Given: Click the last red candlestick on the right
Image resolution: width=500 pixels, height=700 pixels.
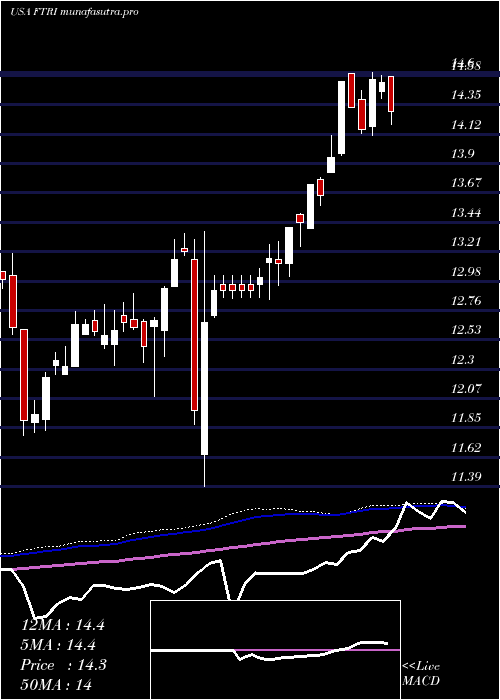Looking at the screenshot, I should coord(391,94).
